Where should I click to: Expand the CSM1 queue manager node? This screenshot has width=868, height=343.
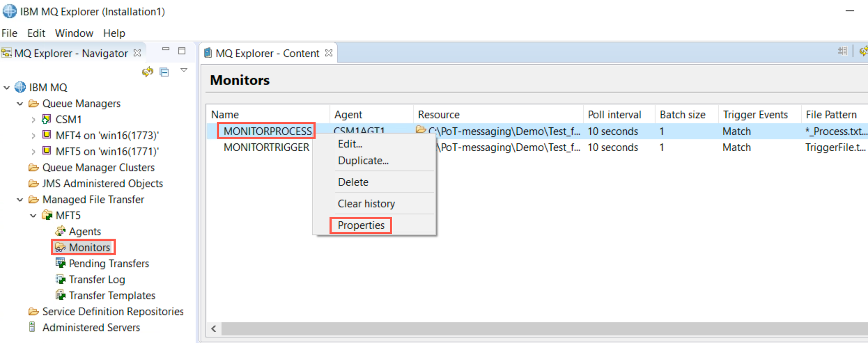[x=33, y=120]
